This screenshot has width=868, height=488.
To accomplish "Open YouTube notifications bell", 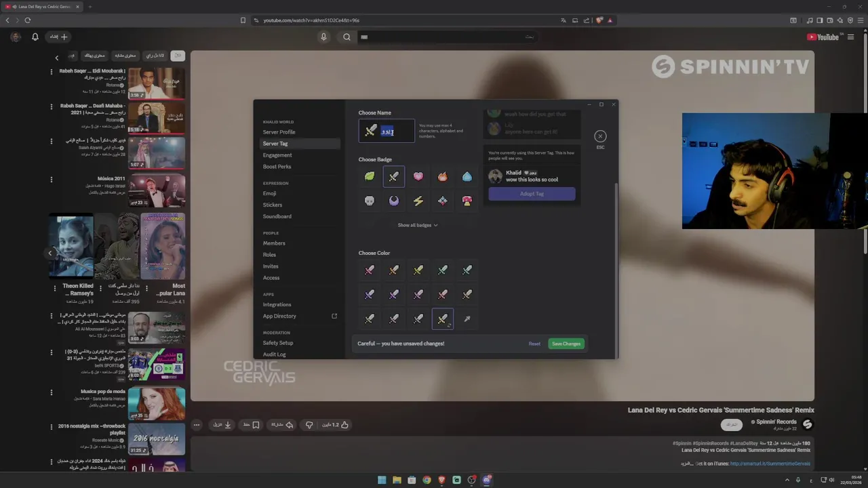I will 35,37.
